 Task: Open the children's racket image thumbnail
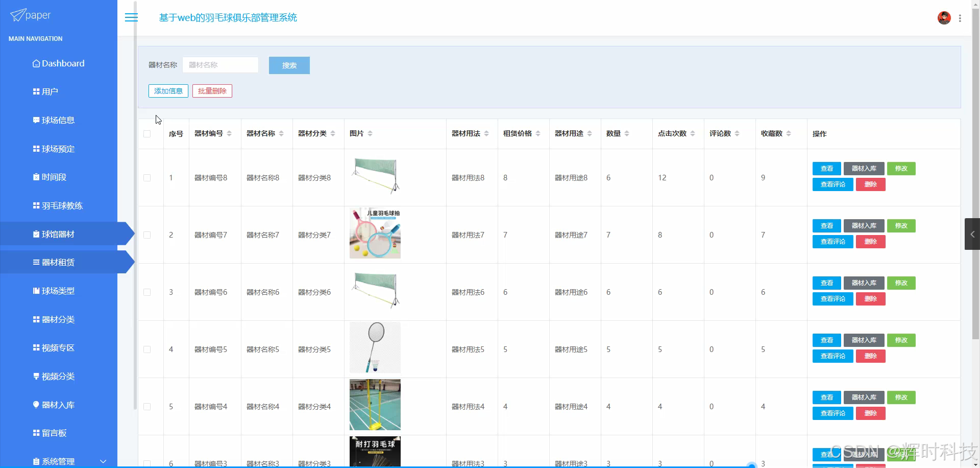375,233
